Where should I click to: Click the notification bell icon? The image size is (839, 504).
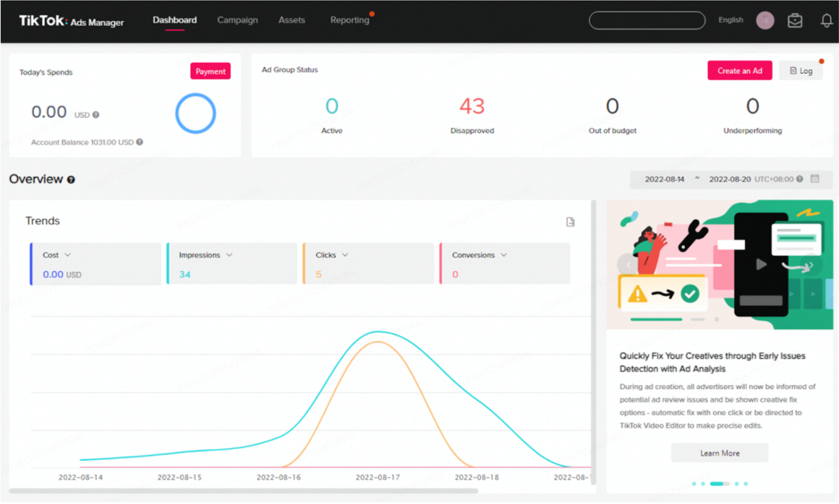(827, 21)
